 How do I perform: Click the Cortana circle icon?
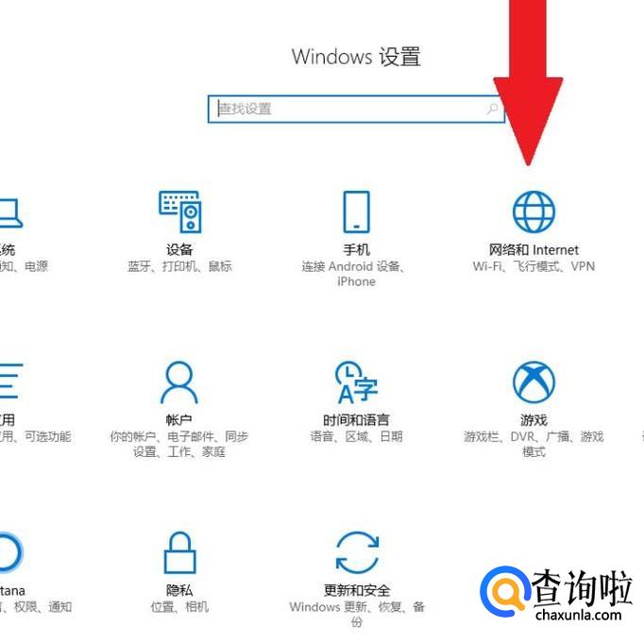[x=9, y=552]
